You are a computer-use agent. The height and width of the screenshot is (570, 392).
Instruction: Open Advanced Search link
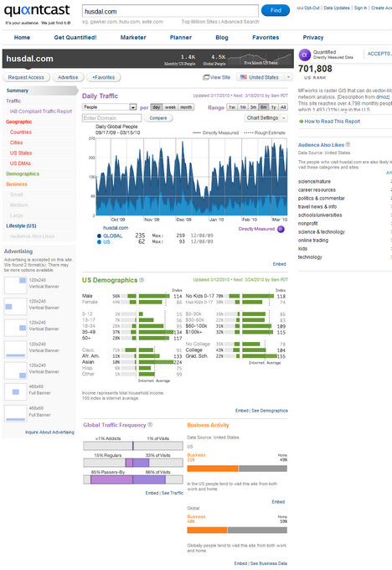tap(240, 22)
